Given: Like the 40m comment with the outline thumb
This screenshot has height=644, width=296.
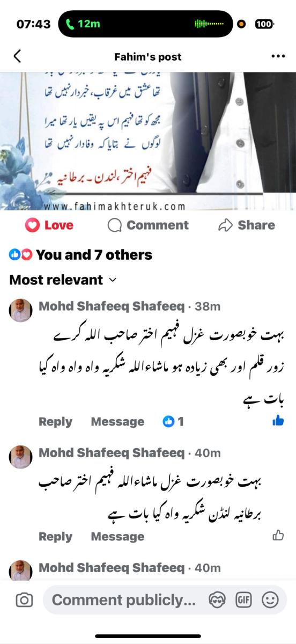Looking at the screenshot, I should pos(278,535).
